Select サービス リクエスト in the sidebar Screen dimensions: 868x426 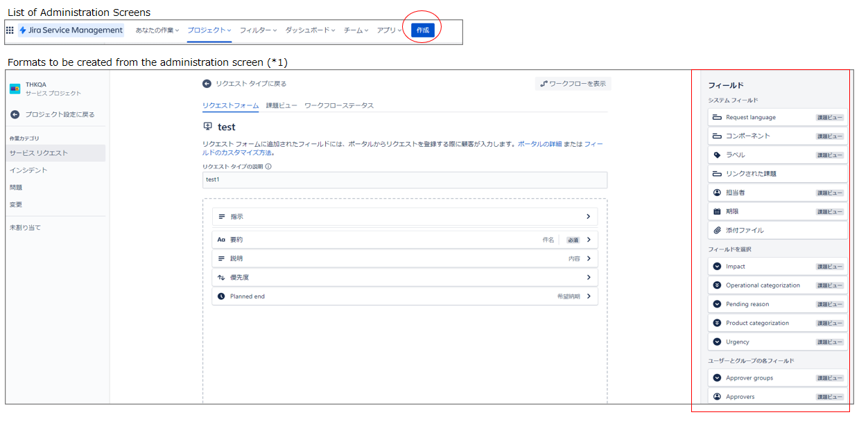(55, 153)
